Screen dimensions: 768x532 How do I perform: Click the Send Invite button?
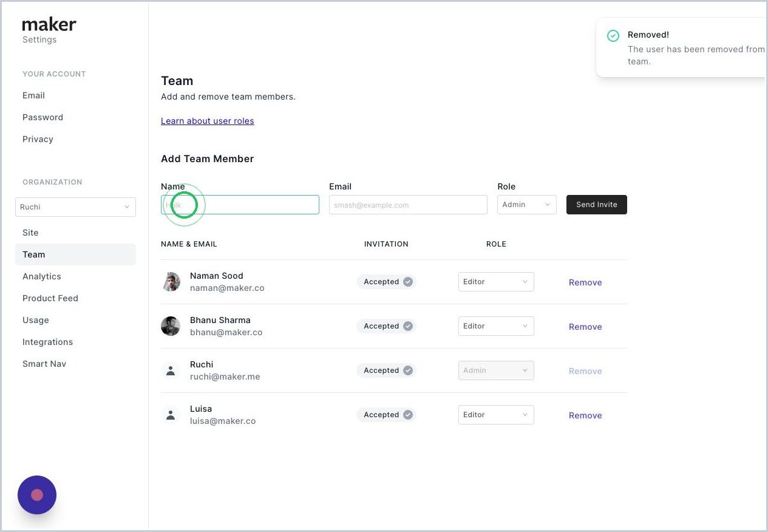tap(597, 205)
